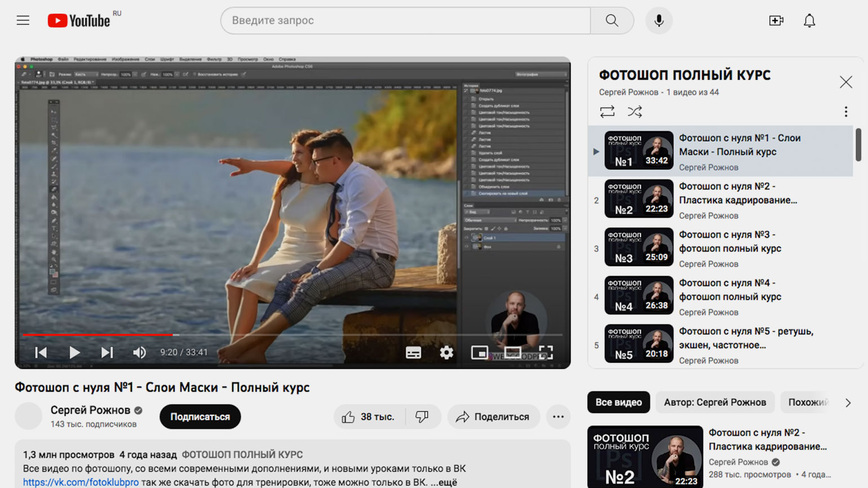Click the time display 9:20 / 33:41
The image size is (868, 488).
[184, 353]
